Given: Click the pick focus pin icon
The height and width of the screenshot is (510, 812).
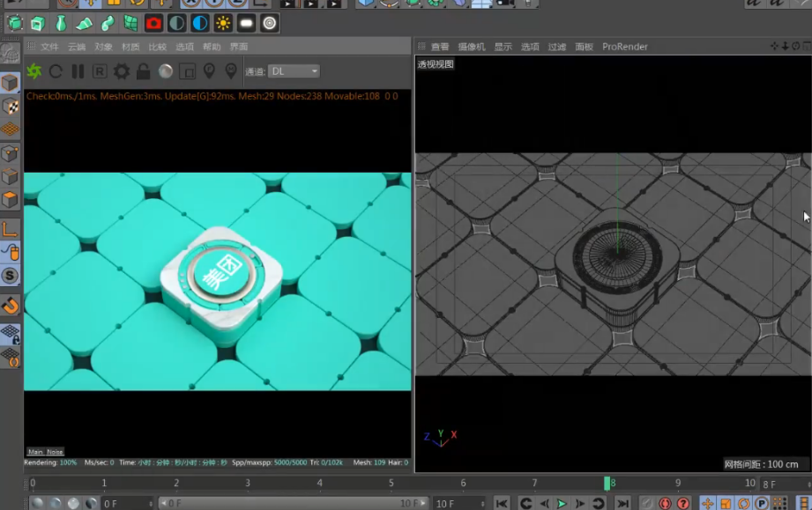Looking at the screenshot, I should [x=209, y=71].
